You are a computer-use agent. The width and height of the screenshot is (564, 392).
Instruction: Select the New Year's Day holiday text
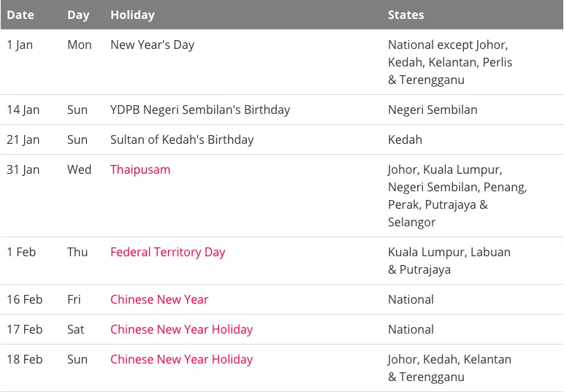(152, 45)
